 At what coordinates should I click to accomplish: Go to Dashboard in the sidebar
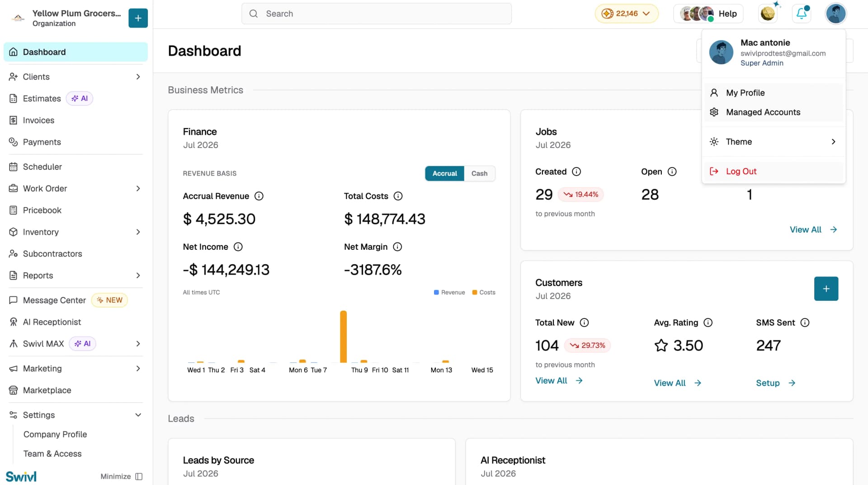(x=75, y=52)
